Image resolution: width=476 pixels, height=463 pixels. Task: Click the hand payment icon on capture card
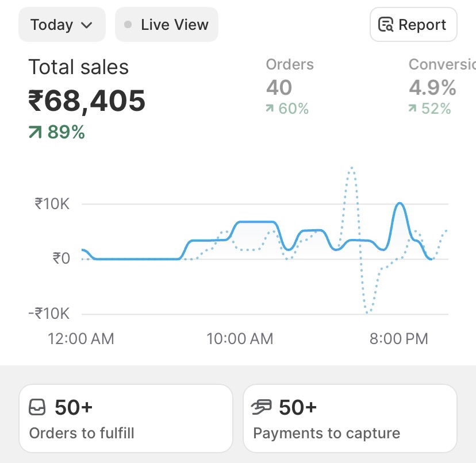click(262, 408)
